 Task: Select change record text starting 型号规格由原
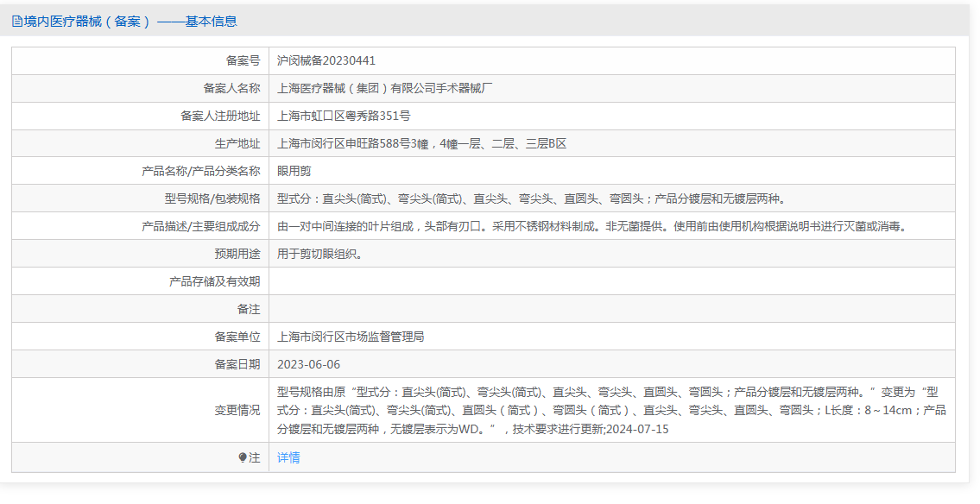click(611, 410)
